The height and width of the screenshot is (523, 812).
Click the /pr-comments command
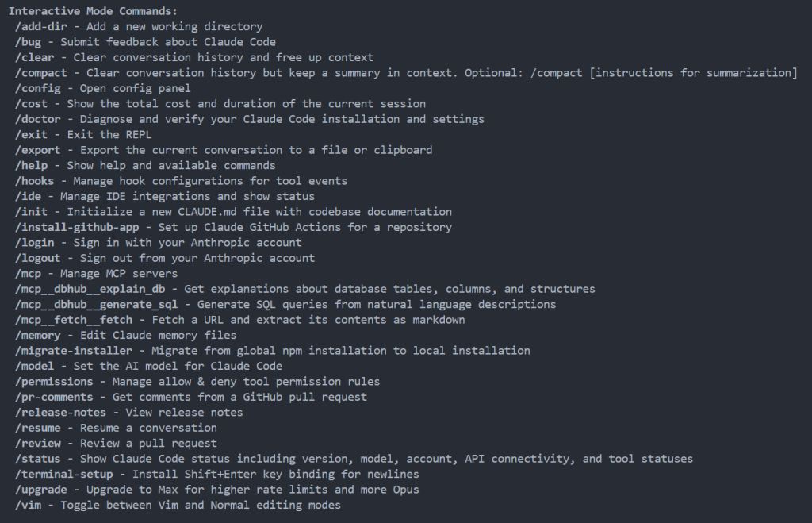click(54, 397)
